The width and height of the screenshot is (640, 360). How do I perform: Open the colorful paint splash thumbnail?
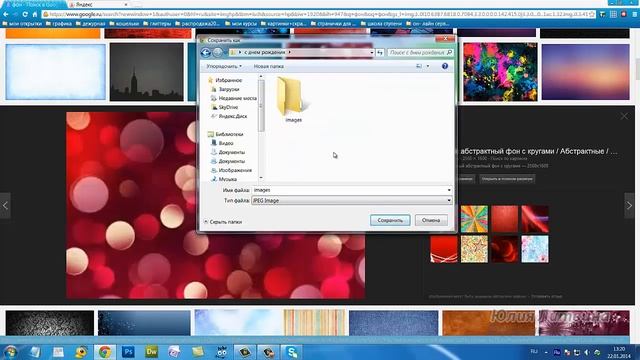(500, 72)
